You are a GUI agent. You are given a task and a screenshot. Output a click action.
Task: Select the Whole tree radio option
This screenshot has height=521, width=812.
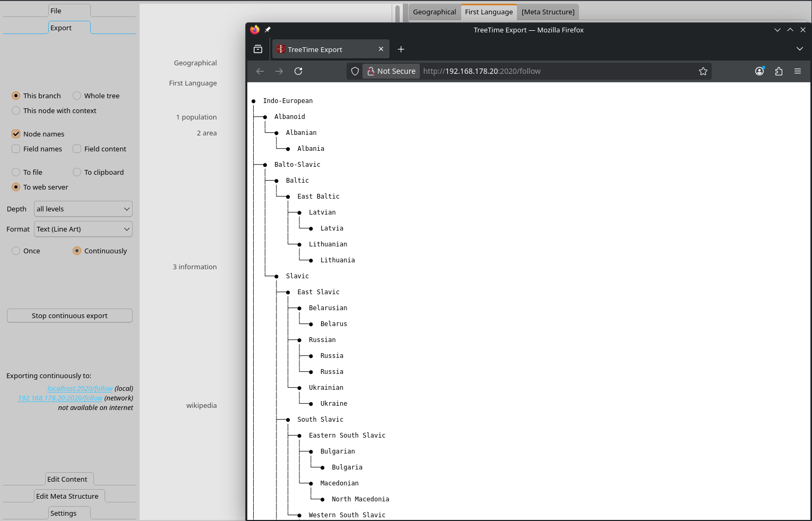pos(77,96)
